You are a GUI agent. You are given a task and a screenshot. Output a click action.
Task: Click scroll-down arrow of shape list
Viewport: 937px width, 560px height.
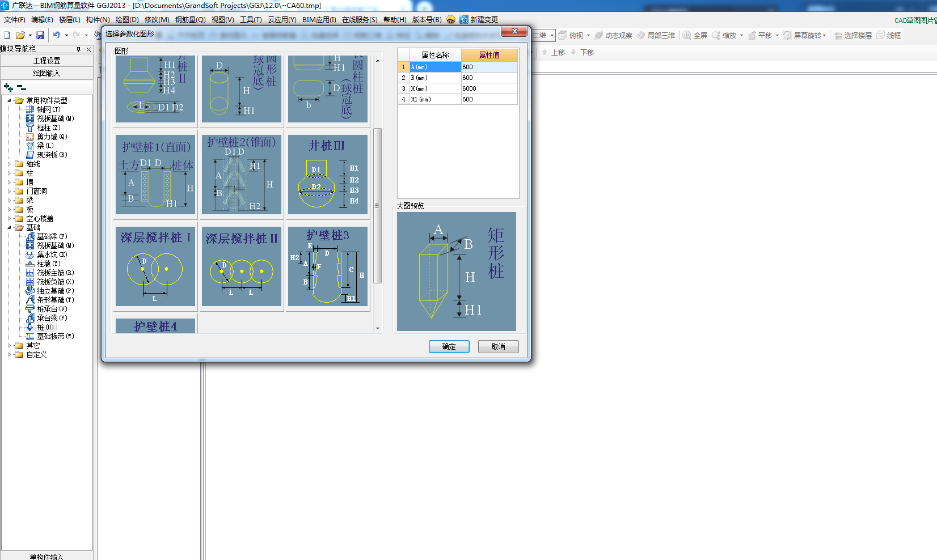click(x=378, y=328)
